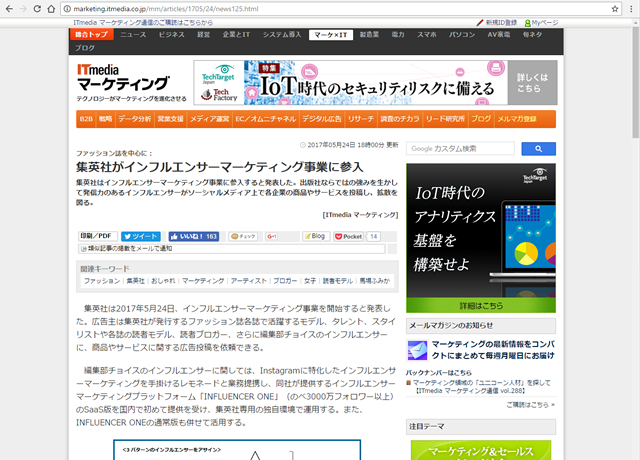Share the article with the Tweet button
The width and height of the screenshot is (640, 460).
[139, 236]
